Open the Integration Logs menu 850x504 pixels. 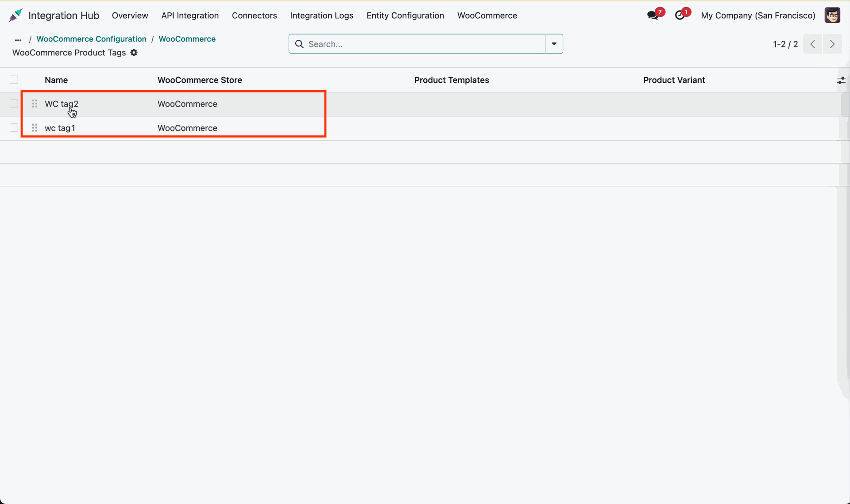click(322, 15)
